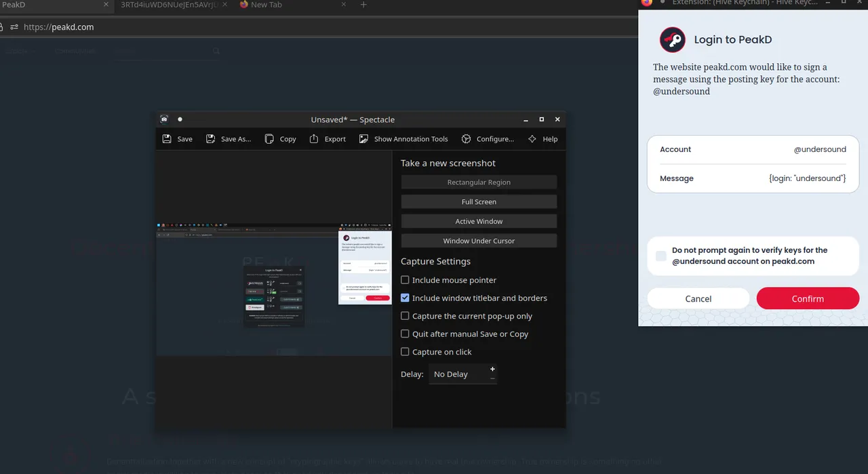Click the Save floppy disk icon in Spectacle

pyautogui.click(x=167, y=139)
